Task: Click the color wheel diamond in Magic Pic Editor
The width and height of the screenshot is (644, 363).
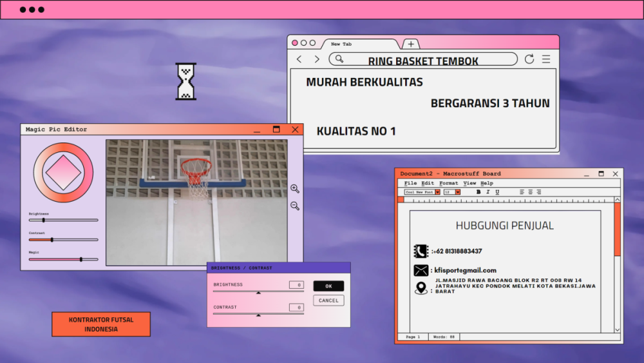Action: tap(63, 172)
